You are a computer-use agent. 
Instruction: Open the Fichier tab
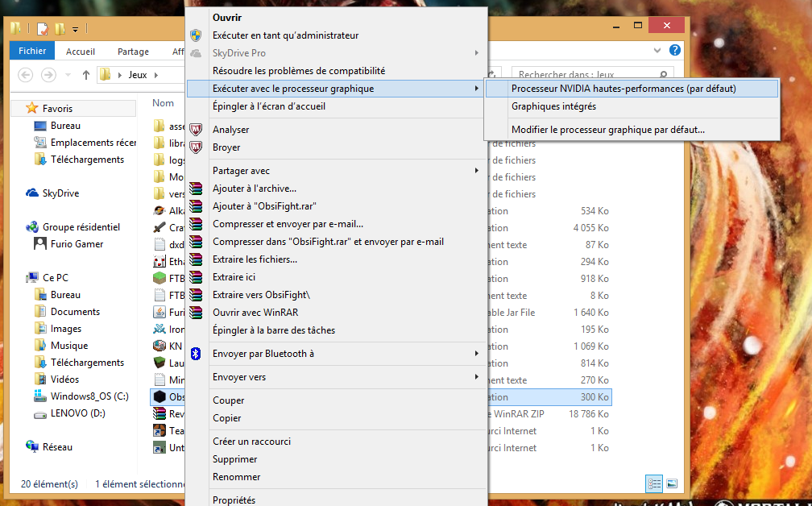pyautogui.click(x=32, y=51)
